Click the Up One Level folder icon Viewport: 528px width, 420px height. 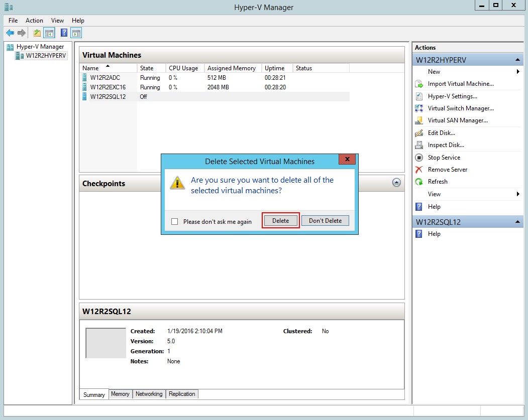37,33
